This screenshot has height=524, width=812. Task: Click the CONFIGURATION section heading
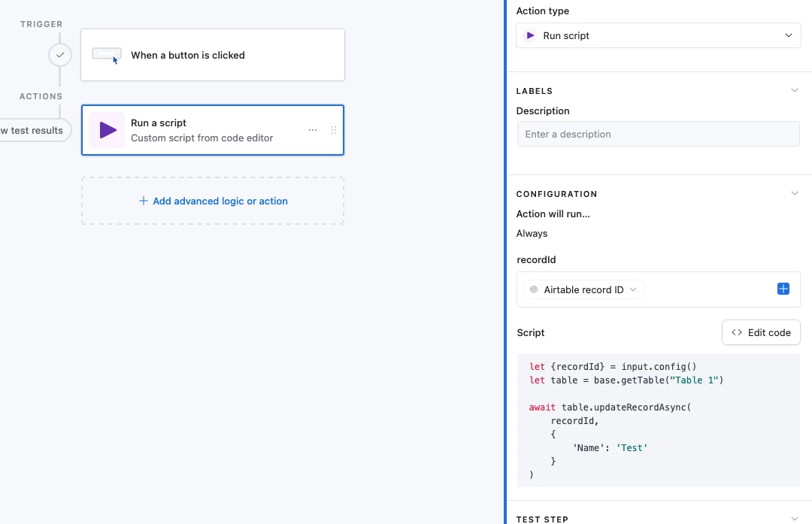tap(556, 194)
